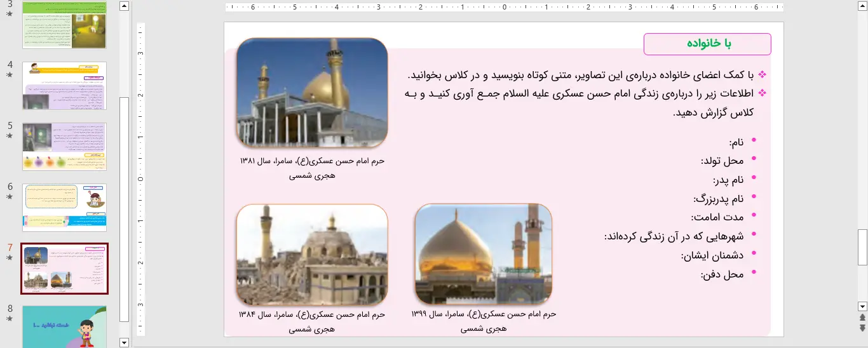Image resolution: width=868 pixels, height=348 pixels.
Task: Click the animation star icon under slide 8
Action: [9, 318]
